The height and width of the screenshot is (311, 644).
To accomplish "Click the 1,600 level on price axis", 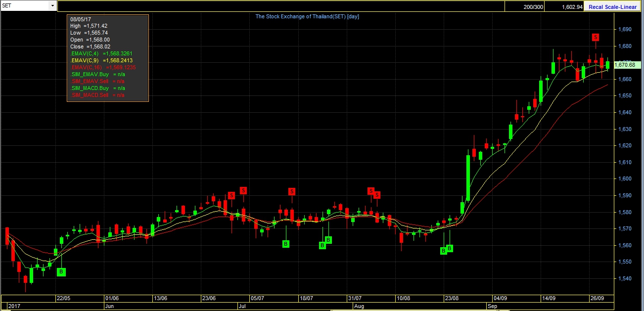I will point(625,179).
